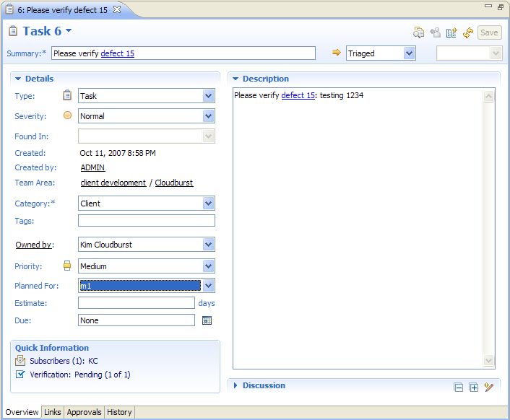Click the Owned by label link
Screen dimensions: 510x420
point(35,245)
